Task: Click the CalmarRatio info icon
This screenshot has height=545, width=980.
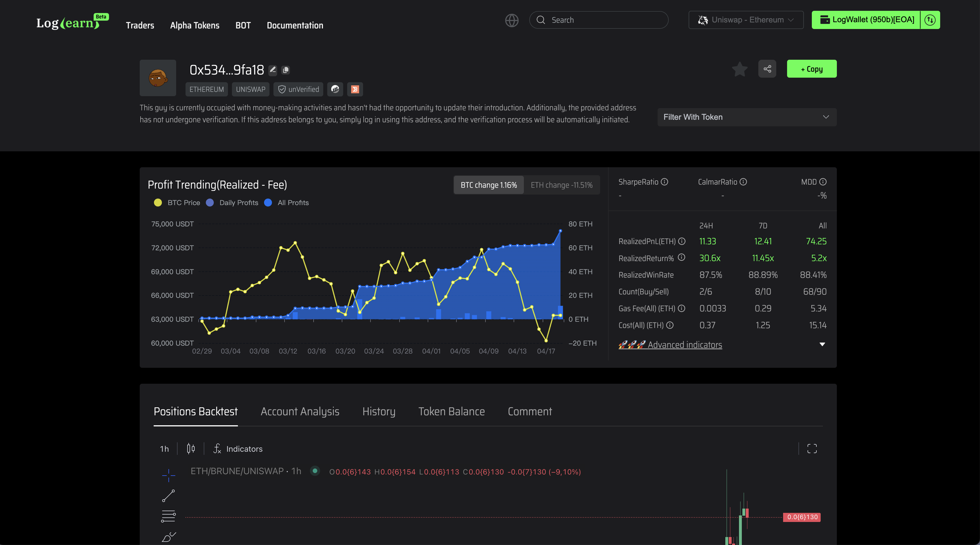Action: click(743, 182)
